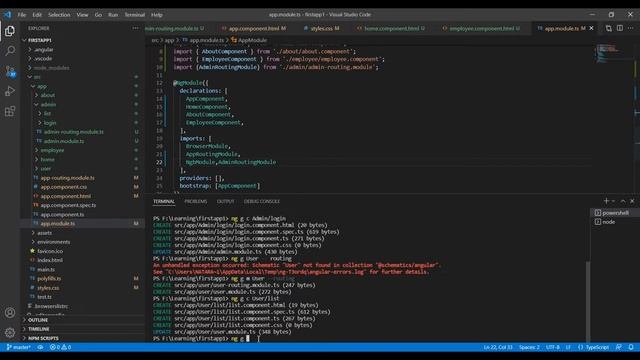
Task: Switch to the app.component.html tab
Action: tap(253, 28)
